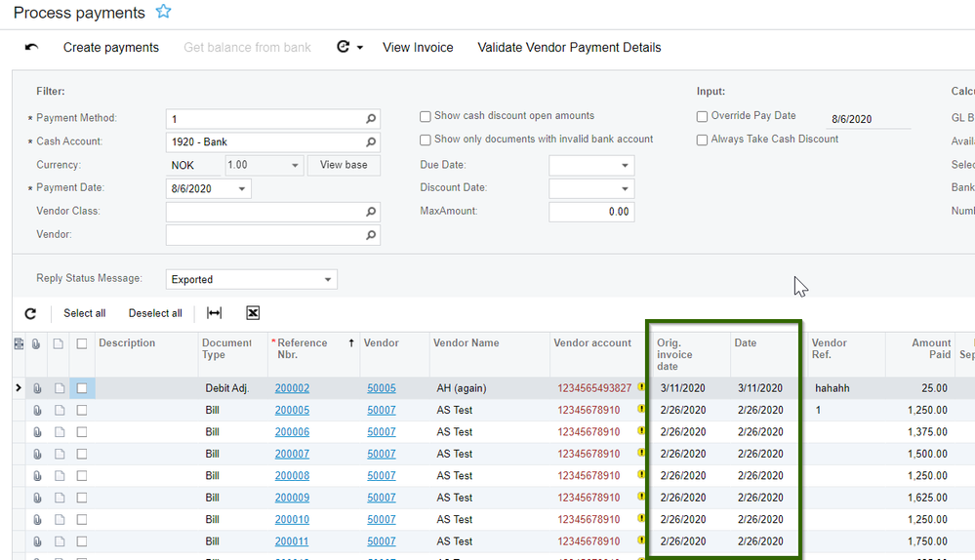Screen dimensions: 975x560
Task: Enable Show cash discount open amounts
Action: pyautogui.click(x=426, y=116)
